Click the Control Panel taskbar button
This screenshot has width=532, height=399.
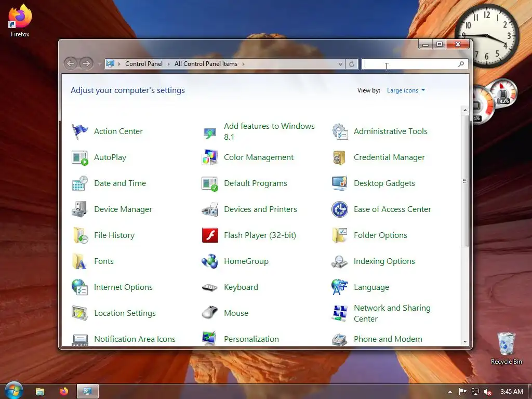point(87,392)
